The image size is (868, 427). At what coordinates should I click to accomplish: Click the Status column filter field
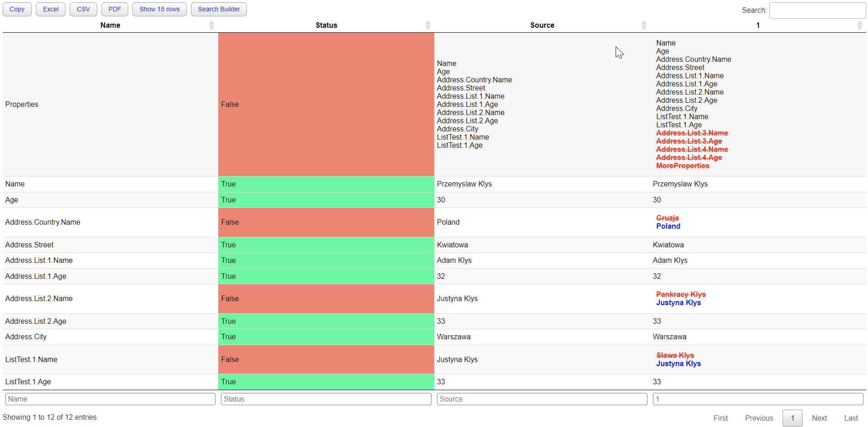point(326,399)
